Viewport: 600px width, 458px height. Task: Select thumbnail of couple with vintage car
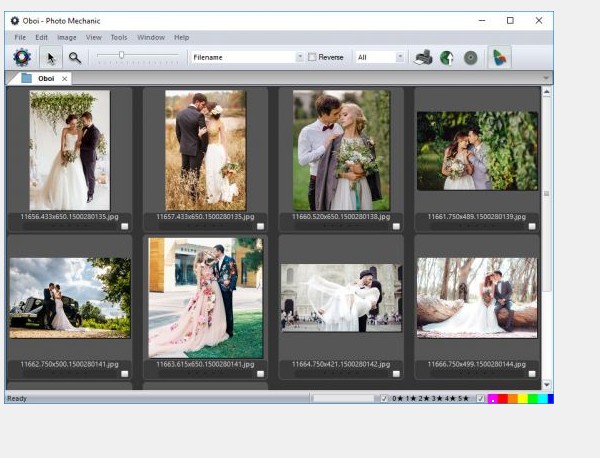pos(70,298)
